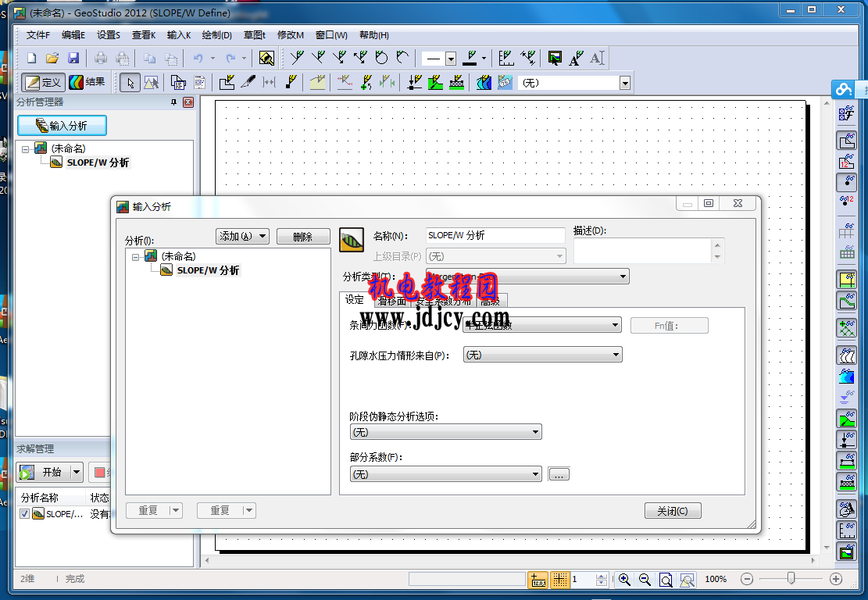
Task: Click the zoom slider handle
Action: pyautogui.click(x=791, y=578)
